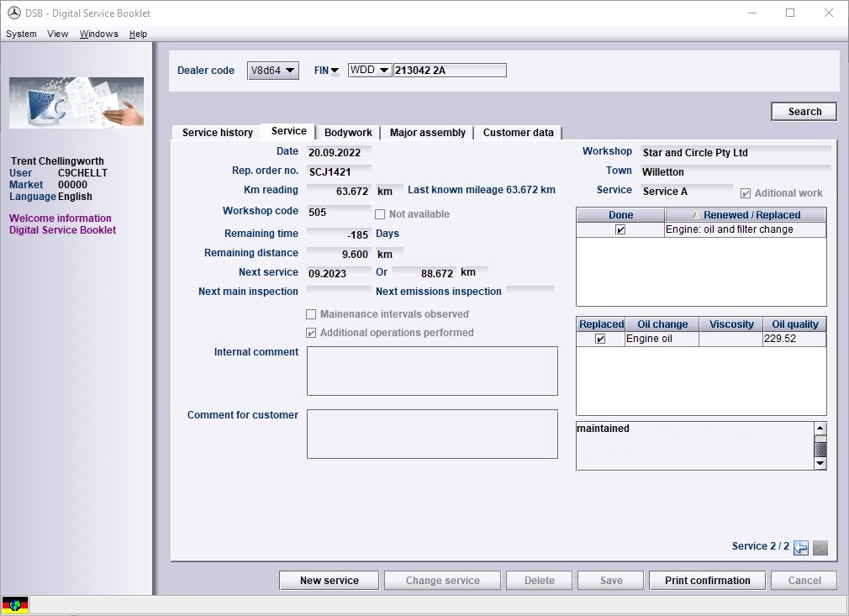Click the Oil change column header
The width and height of the screenshot is (849, 616).
tap(662, 324)
